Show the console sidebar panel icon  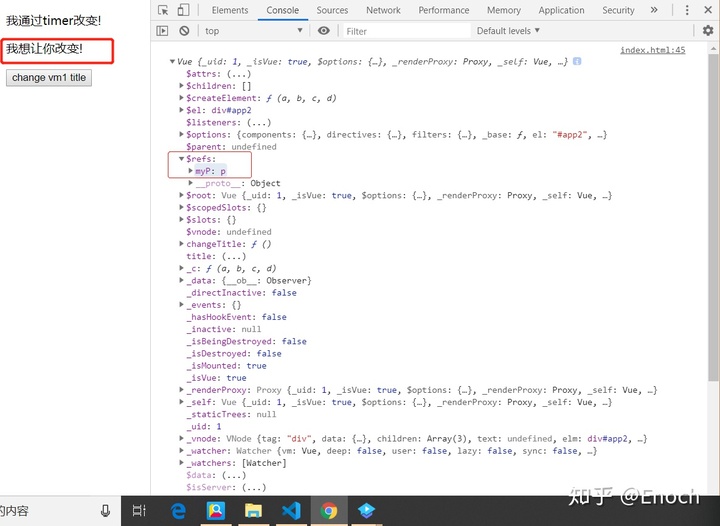[x=162, y=31]
